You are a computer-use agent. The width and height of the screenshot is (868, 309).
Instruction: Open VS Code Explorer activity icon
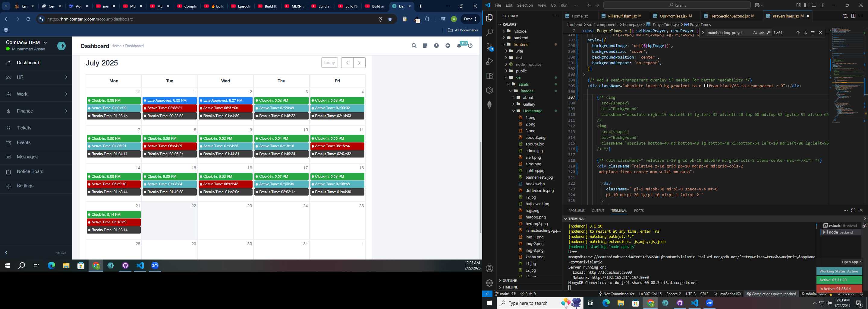(489, 18)
